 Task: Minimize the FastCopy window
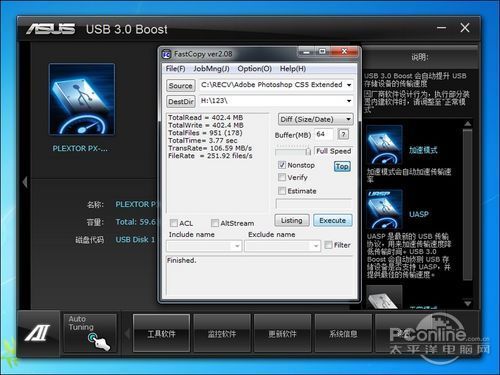click(306, 52)
